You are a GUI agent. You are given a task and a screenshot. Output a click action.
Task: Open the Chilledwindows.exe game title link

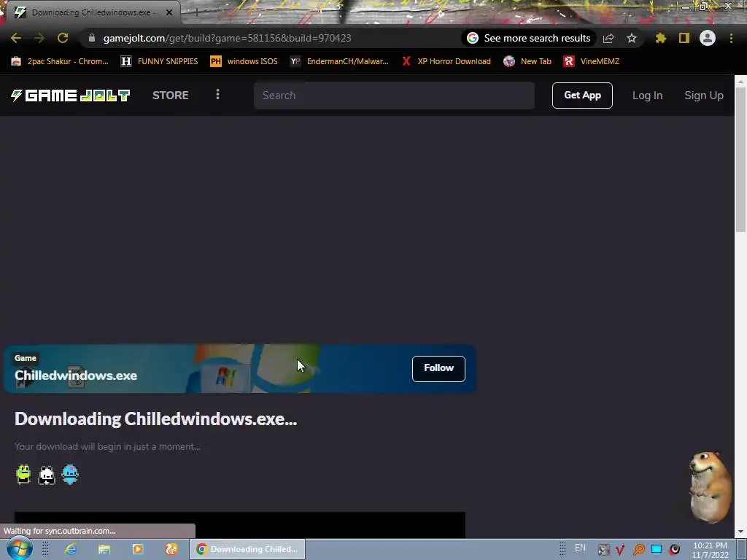click(x=76, y=376)
